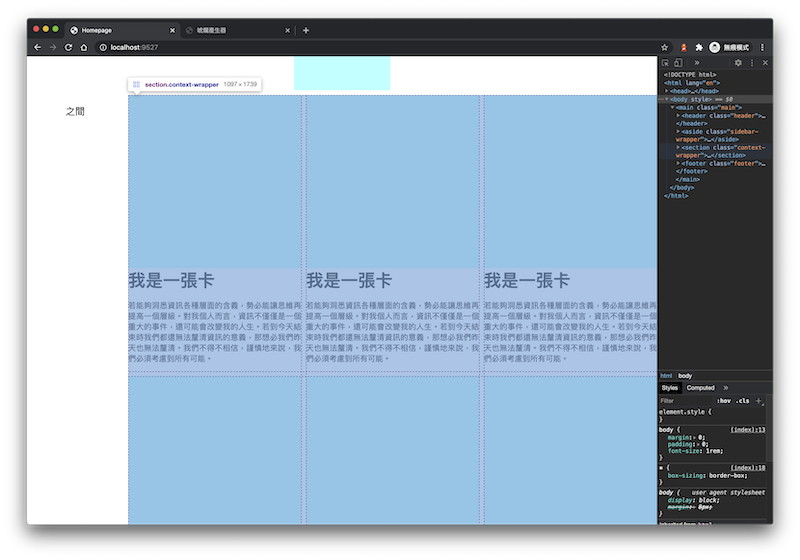Open source link (index):13
Screen dimensions: 800x560
(747, 430)
